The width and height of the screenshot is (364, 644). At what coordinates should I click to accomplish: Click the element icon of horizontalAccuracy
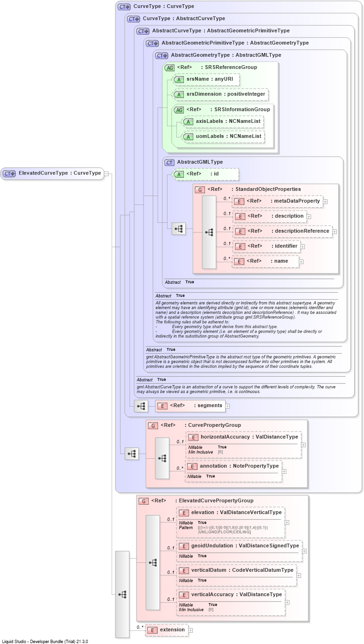point(193,437)
